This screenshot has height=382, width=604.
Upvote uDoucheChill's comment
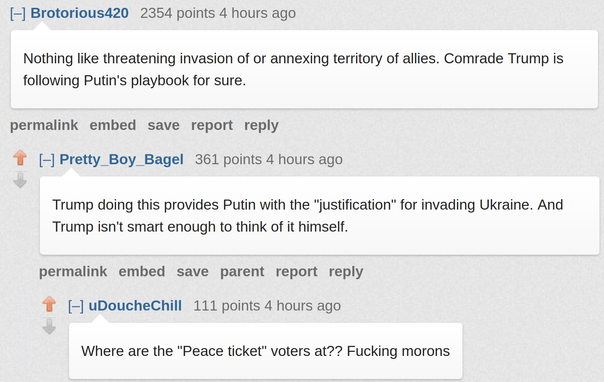(49, 304)
